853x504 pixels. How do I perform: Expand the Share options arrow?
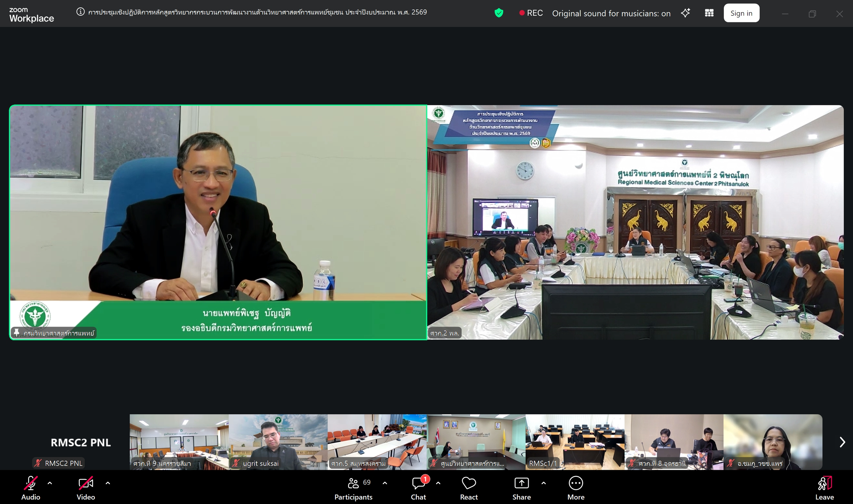click(x=543, y=483)
